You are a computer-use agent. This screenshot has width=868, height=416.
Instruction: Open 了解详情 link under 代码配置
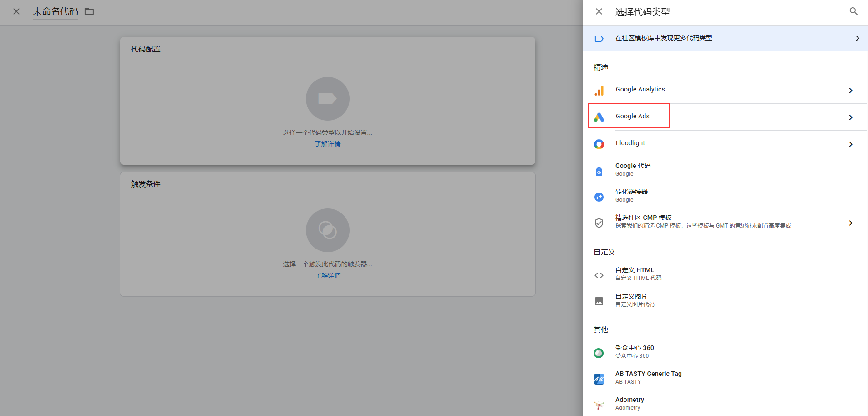[328, 144]
